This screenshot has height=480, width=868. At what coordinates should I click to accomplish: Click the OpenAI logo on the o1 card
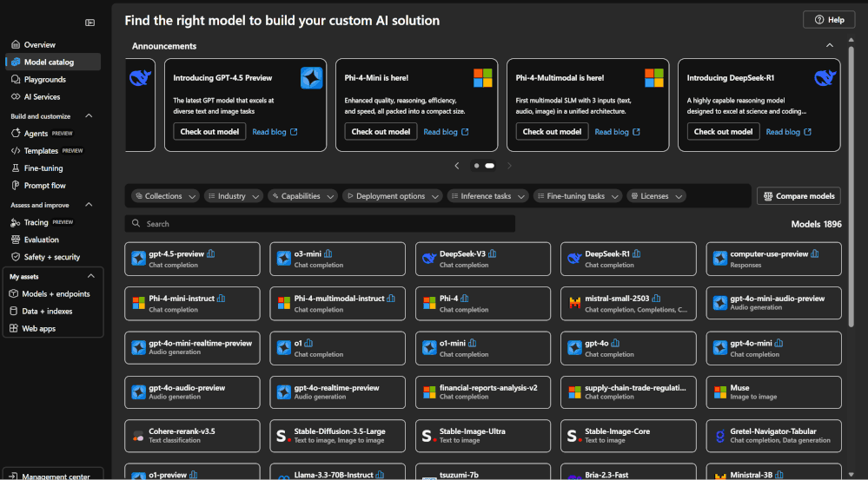click(284, 348)
